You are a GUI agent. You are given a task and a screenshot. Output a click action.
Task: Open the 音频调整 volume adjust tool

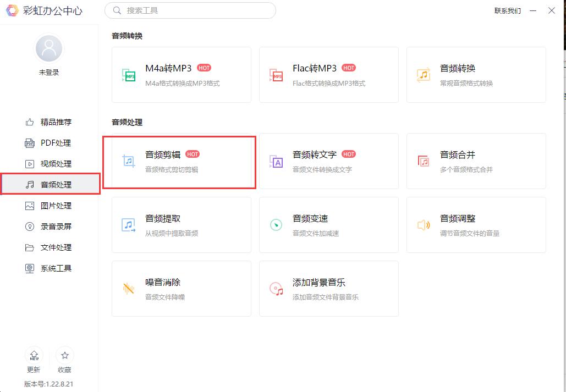click(476, 225)
